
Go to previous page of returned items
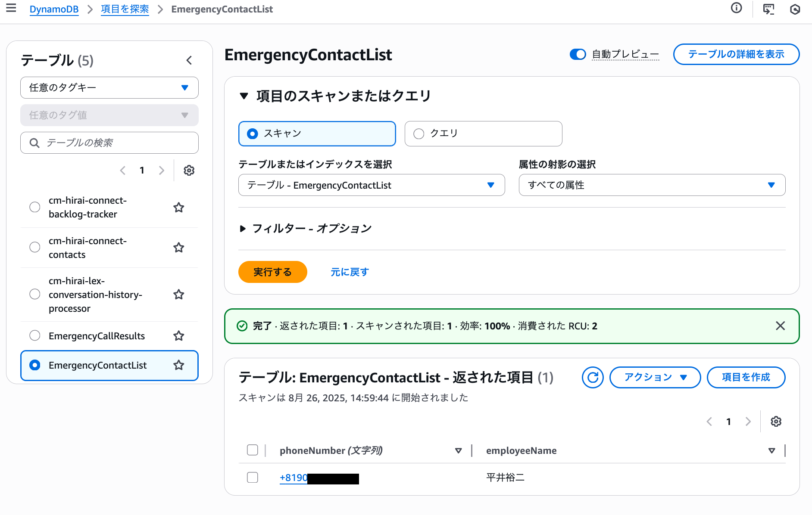tap(709, 422)
